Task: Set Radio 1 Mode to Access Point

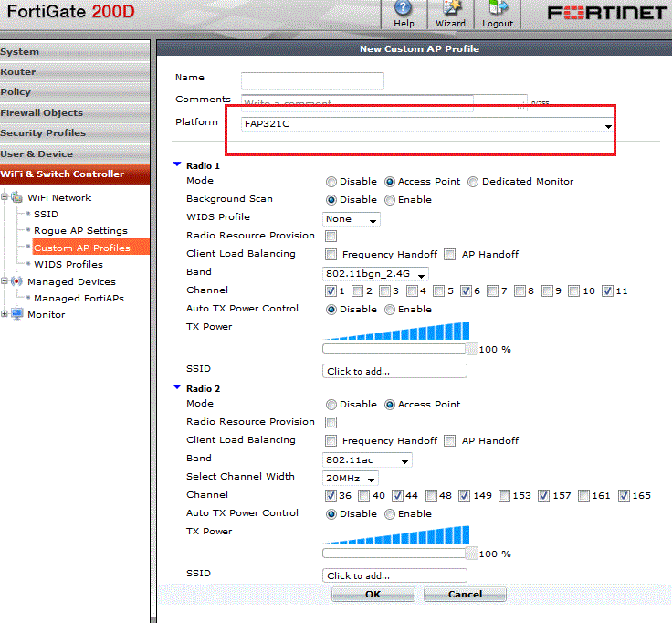Action: pos(389,182)
